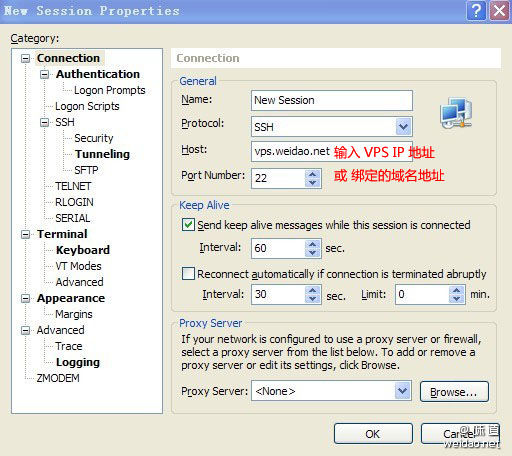Click the Name text field
The image size is (512, 456).
332,100
